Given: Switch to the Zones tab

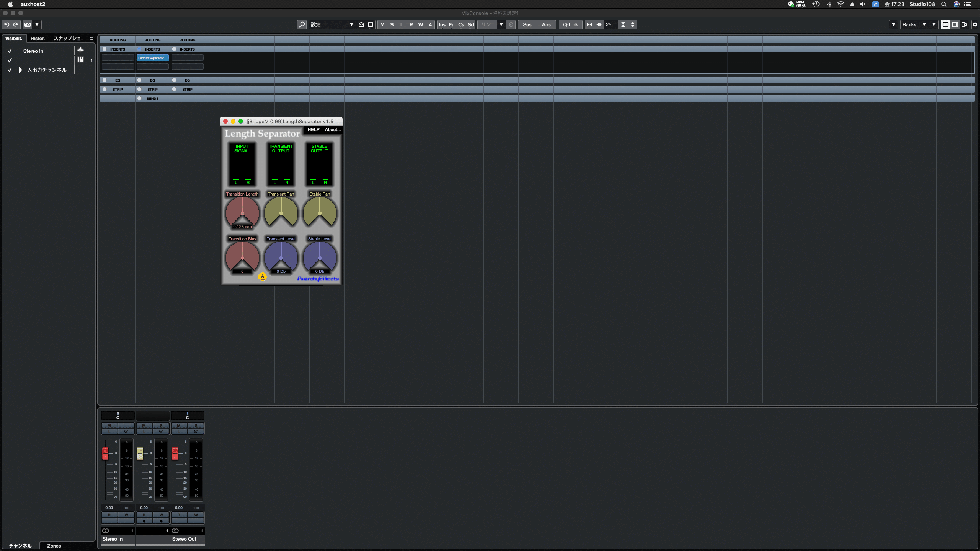Looking at the screenshot, I should pyautogui.click(x=54, y=546).
